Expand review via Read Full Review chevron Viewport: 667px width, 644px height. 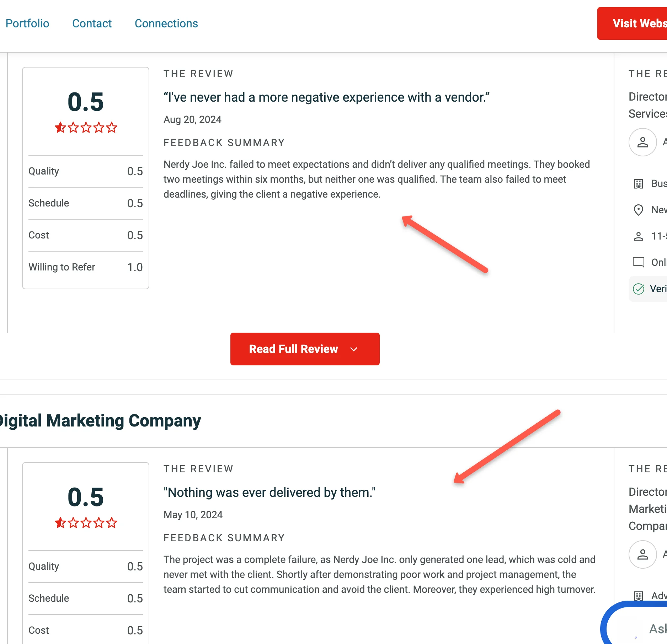[x=354, y=349]
